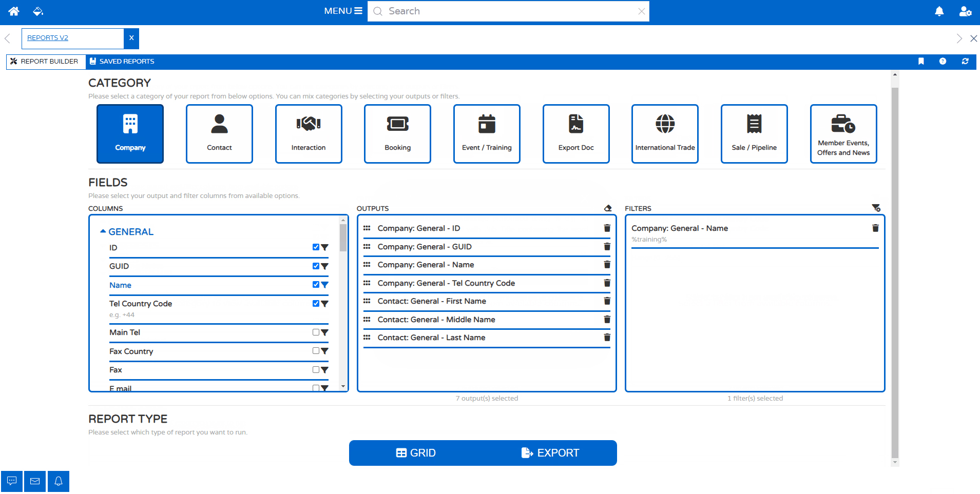
Task: Select the Event / Training category
Action: [x=487, y=134]
